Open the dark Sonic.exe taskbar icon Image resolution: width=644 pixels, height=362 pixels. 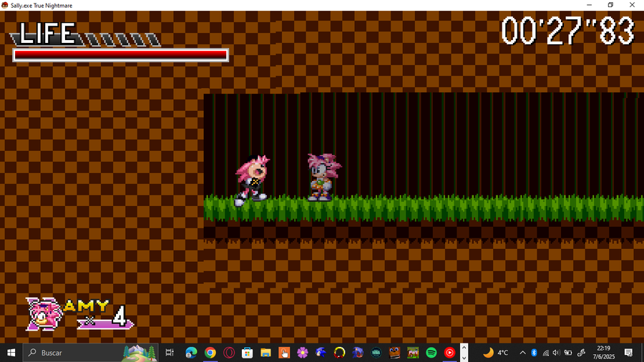[x=358, y=353]
